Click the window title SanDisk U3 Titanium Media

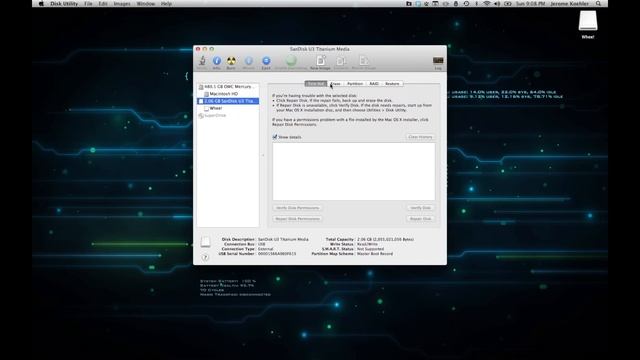pyautogui.click(x=320, y=49)
